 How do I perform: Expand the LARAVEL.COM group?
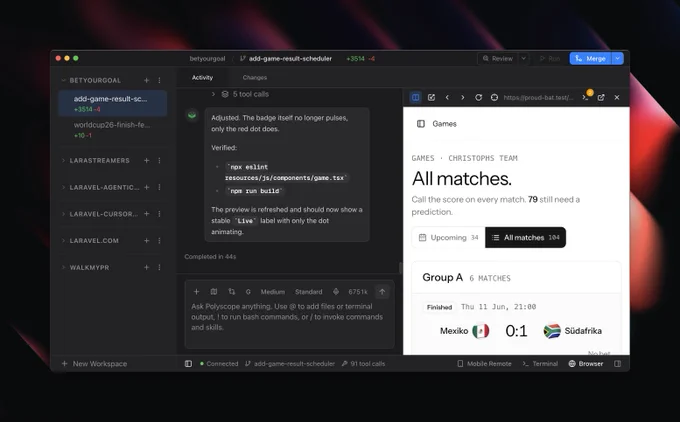pos(64,241)
